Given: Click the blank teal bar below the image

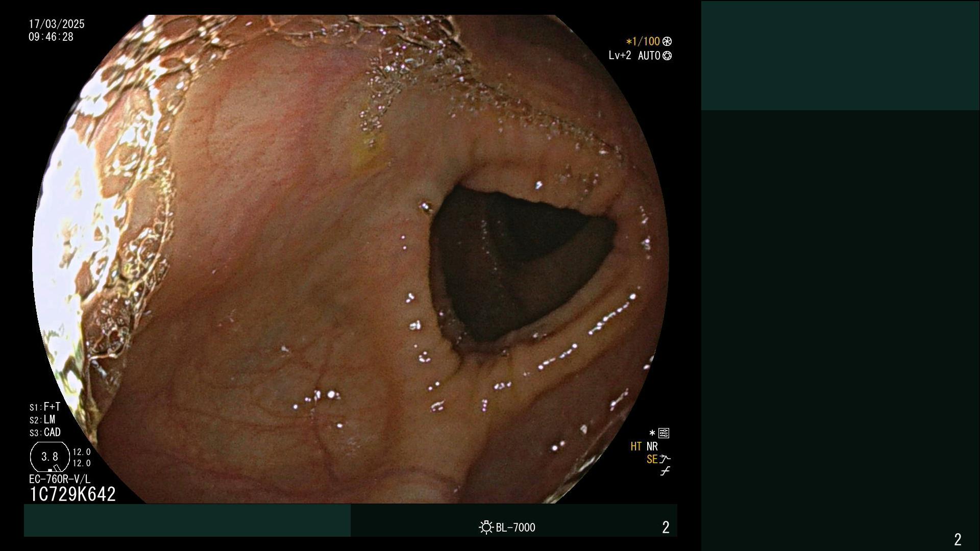Looking at the screenshot, I should [187, 520].
